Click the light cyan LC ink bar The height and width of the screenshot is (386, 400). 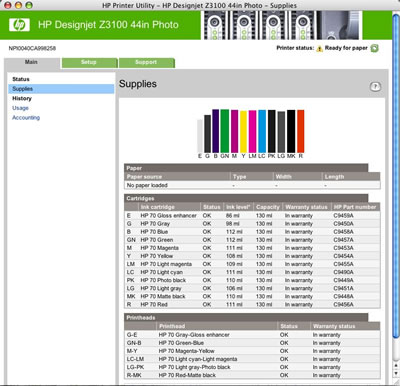pyautogui.click(x=262, y=131)
